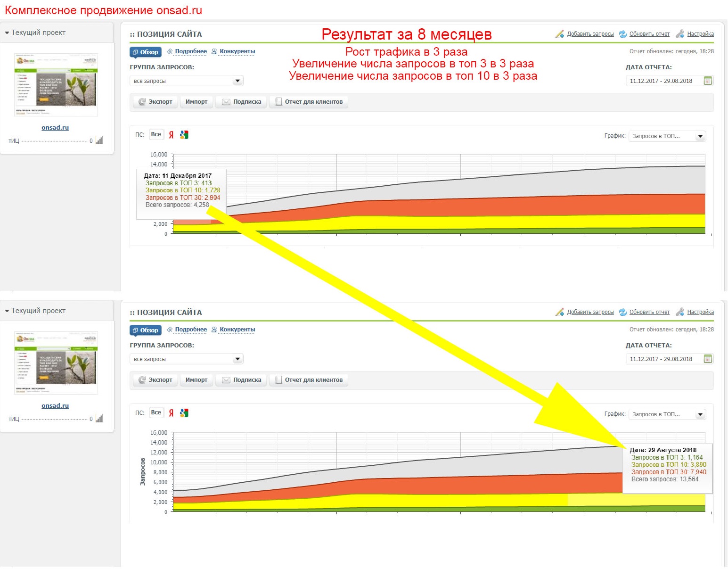Screen dimensions: 728x569
Task: Open Отчет для клиентов in upper report
Action: pyautogui.click(x=309, y=102)
